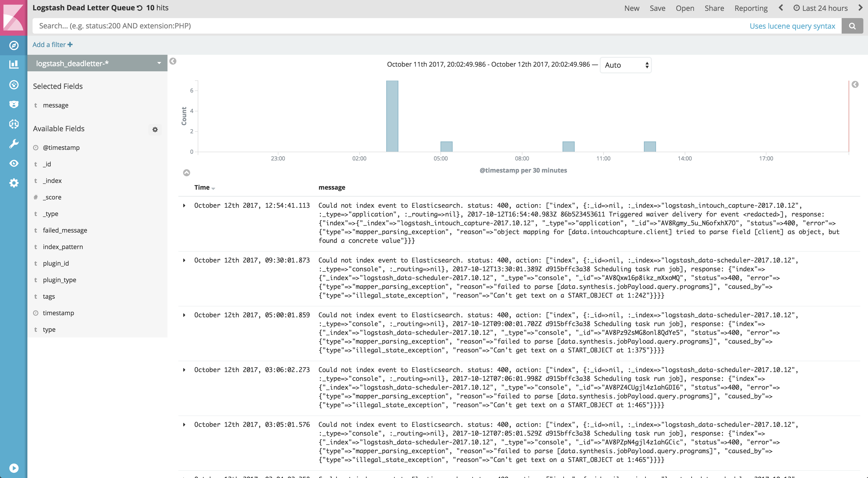Click the message column header
868x478 pixels.
(332, 187)
